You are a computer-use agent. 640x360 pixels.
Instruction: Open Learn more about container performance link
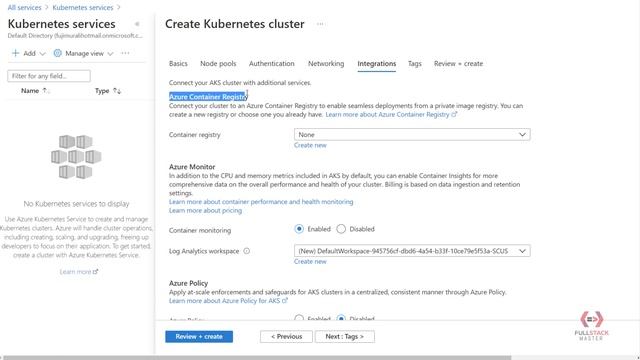pos(261,202)
